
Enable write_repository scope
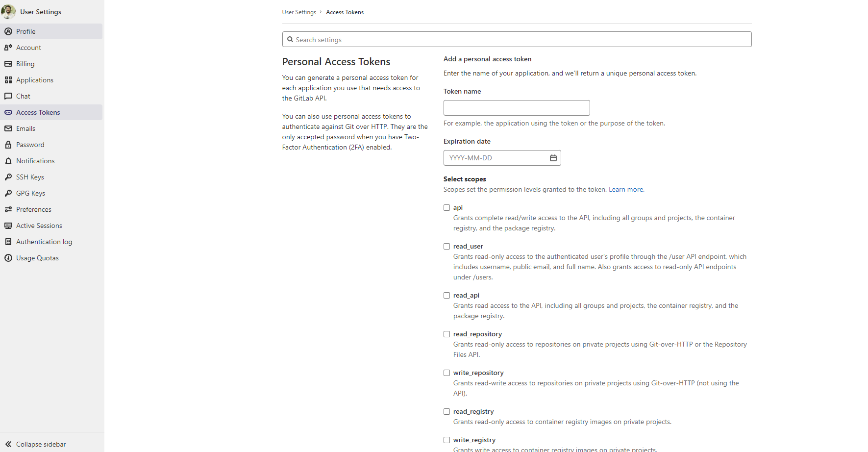click(446, 373)
